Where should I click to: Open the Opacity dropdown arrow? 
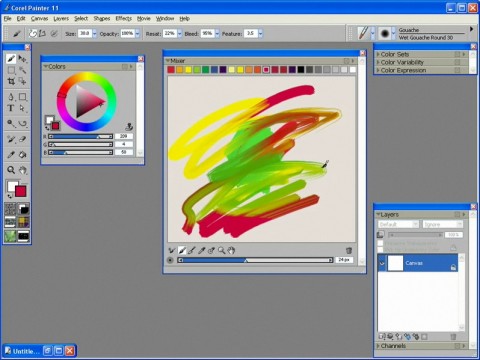[x=137, y=33]
